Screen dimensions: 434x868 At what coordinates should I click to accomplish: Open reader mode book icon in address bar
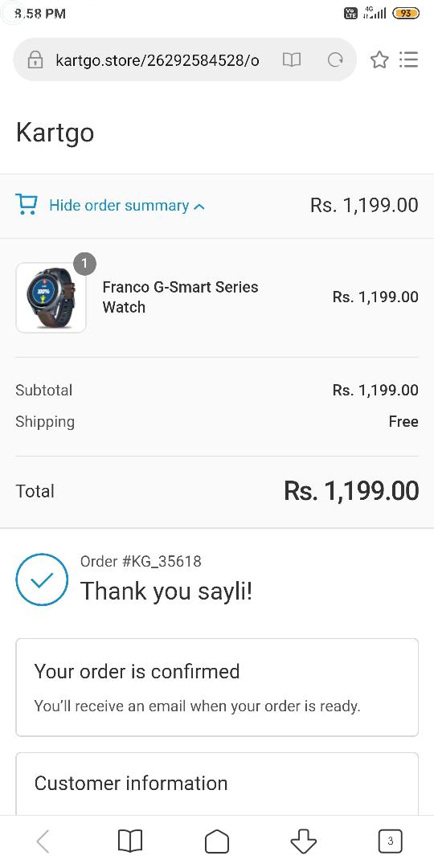292,59
